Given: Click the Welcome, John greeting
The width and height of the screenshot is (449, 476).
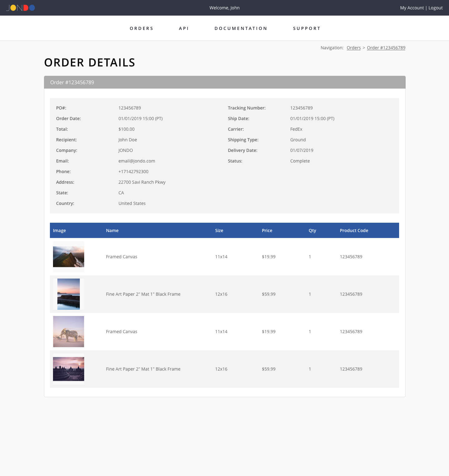Looking at the screenshot, I should click(x=224, y=8).
